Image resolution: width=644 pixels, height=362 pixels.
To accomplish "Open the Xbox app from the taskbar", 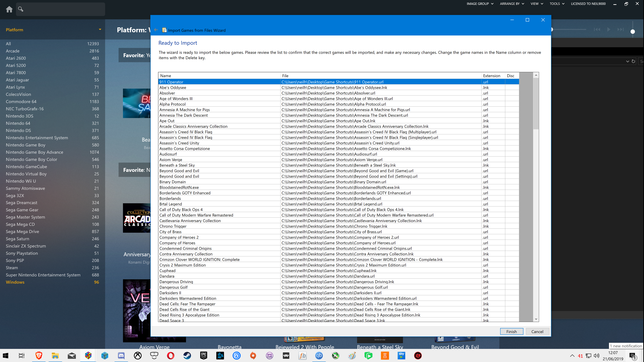I will (x=138, y=355).
